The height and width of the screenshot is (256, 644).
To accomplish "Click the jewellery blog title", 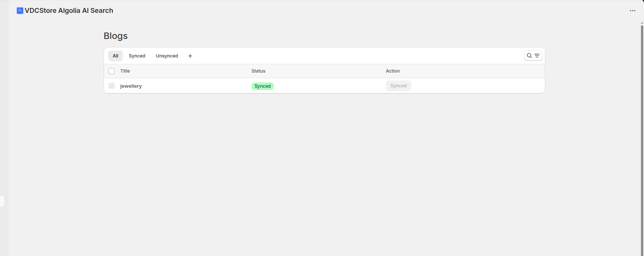I will coord(131,86).
